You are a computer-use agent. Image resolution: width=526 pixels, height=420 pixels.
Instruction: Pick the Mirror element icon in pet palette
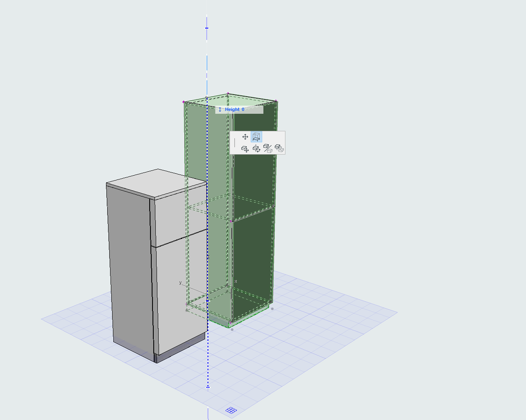268,149
